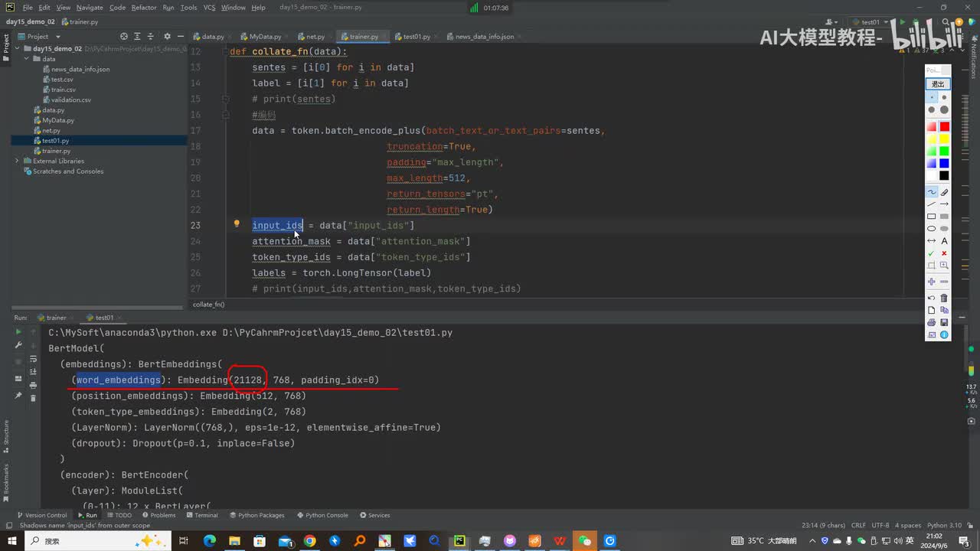Open the Problems tool window
The width and height of the screenshot is (980, 551).
158,515
